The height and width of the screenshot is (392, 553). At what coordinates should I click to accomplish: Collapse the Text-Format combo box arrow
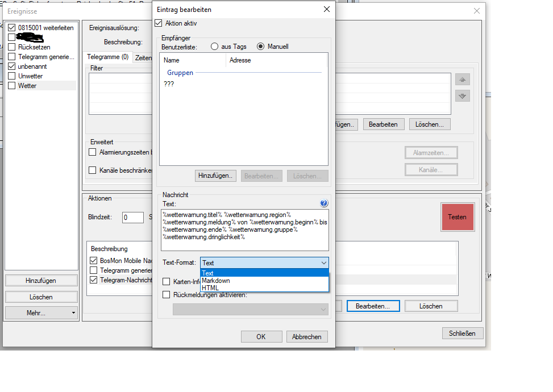pyautogui.click(x=323, y=263)
